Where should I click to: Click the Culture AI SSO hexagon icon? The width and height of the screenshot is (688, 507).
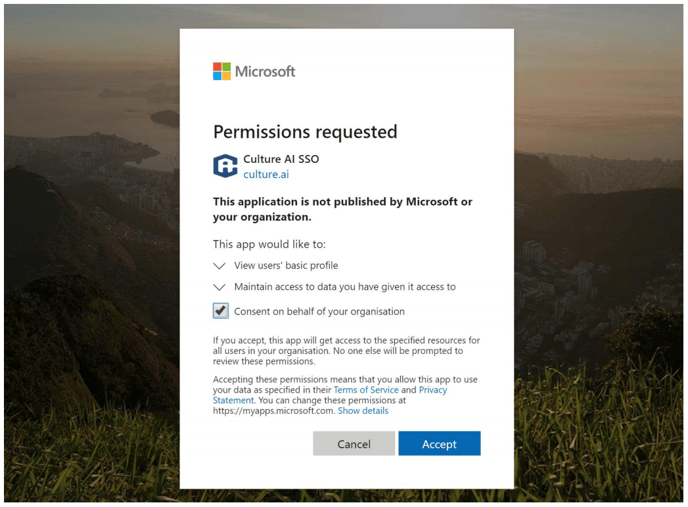(225, 166)
